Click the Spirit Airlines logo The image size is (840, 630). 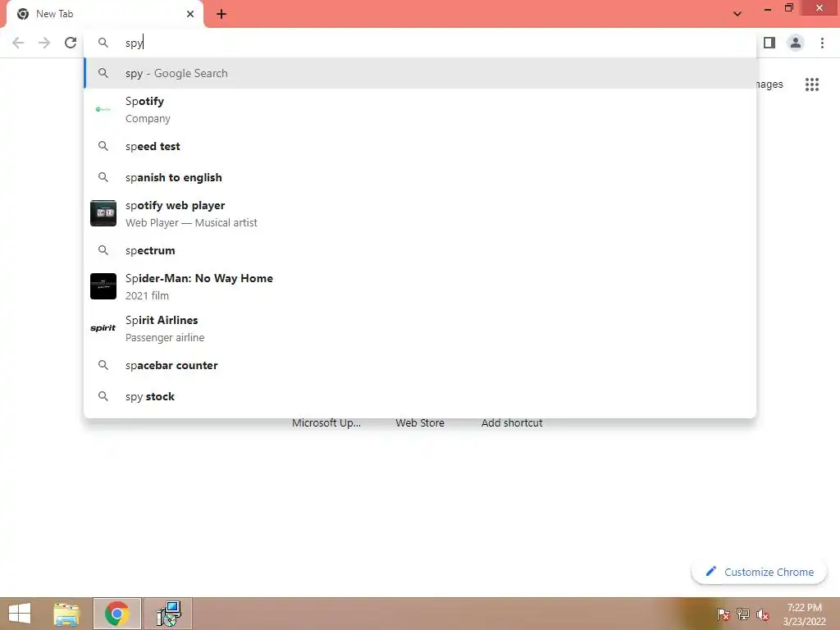point(103,328)
